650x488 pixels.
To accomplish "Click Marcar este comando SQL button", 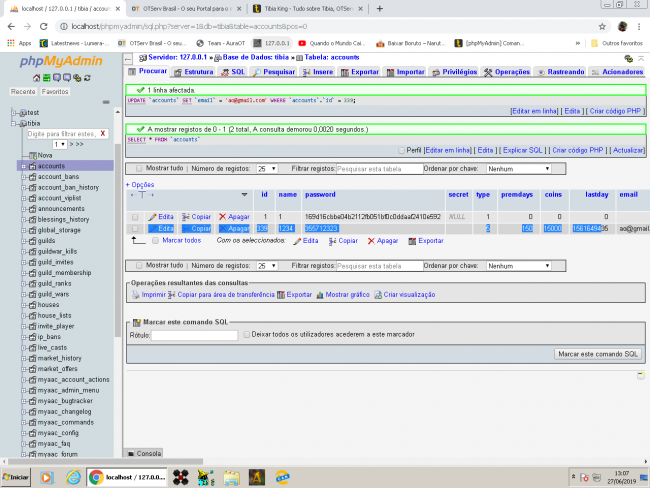I will 598,354.
